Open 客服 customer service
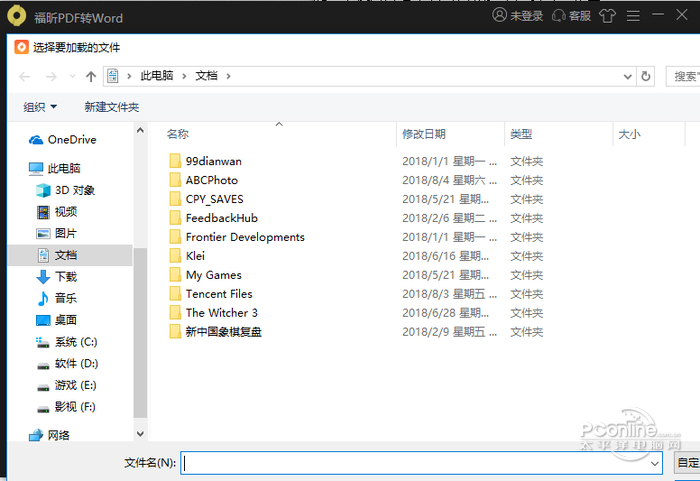Image resolution: width=700 pixels, height=481 pixels. pos(572,16)
